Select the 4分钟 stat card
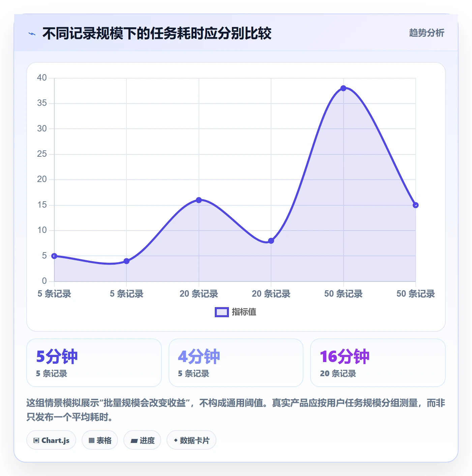472x476 pixels. [x=236, y=363]
